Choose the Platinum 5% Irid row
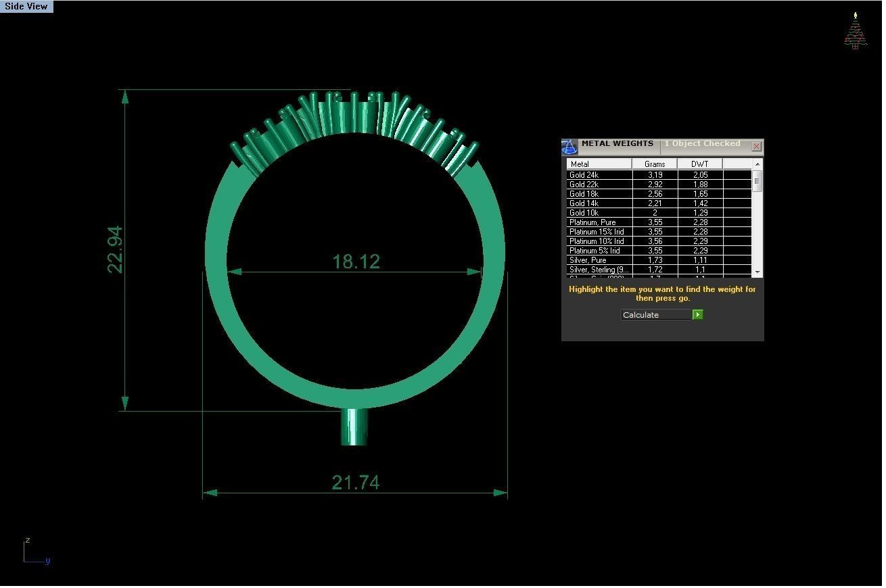The width and height of the screenshot is (886, 588). point(659,251)
